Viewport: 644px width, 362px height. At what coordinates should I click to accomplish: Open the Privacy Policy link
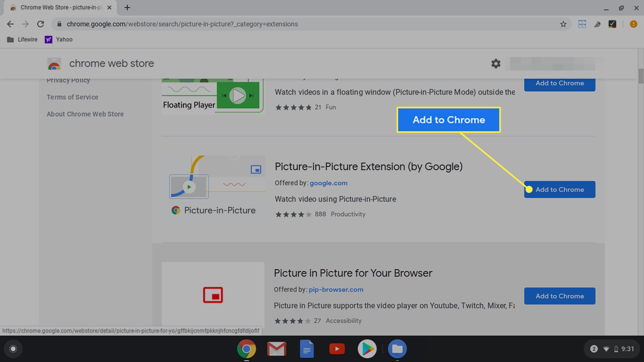pos(68,80)
